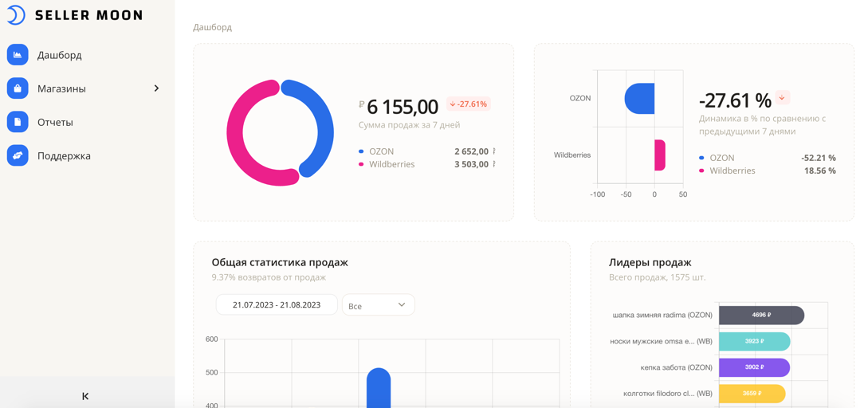Viewport: 868px width, 408px height.
Task: Click the 9.37% возвратов от продаж text
Action: (269, 277)
